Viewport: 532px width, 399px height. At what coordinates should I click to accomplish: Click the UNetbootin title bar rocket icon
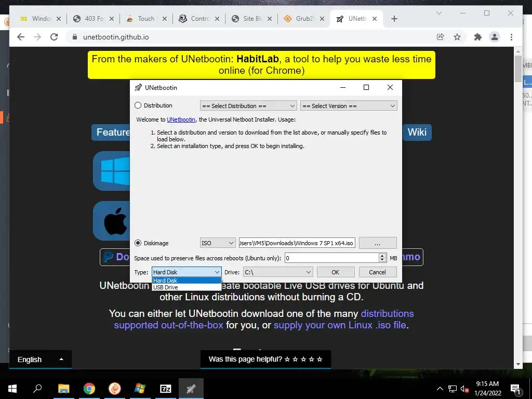click(x=138, y=87)
